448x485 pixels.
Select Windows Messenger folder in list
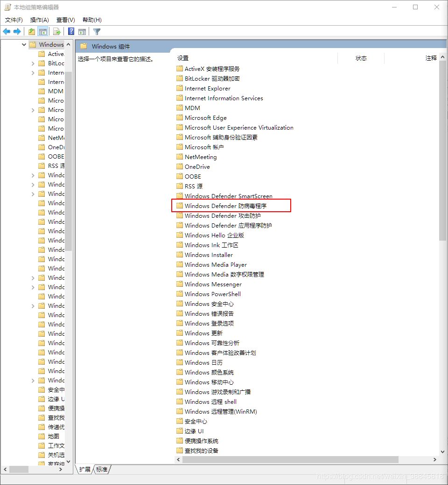tap(209, 284)
